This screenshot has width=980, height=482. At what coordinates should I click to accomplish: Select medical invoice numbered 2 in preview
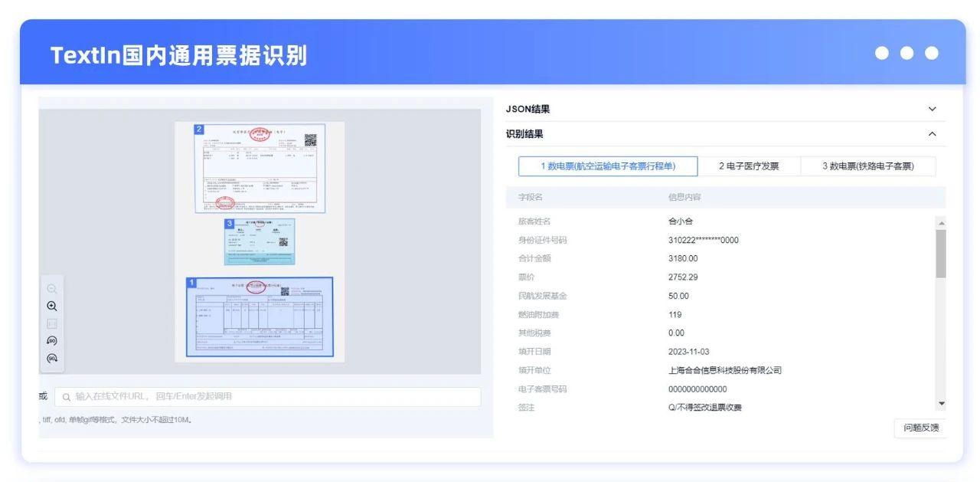click(x=260, y=167)
